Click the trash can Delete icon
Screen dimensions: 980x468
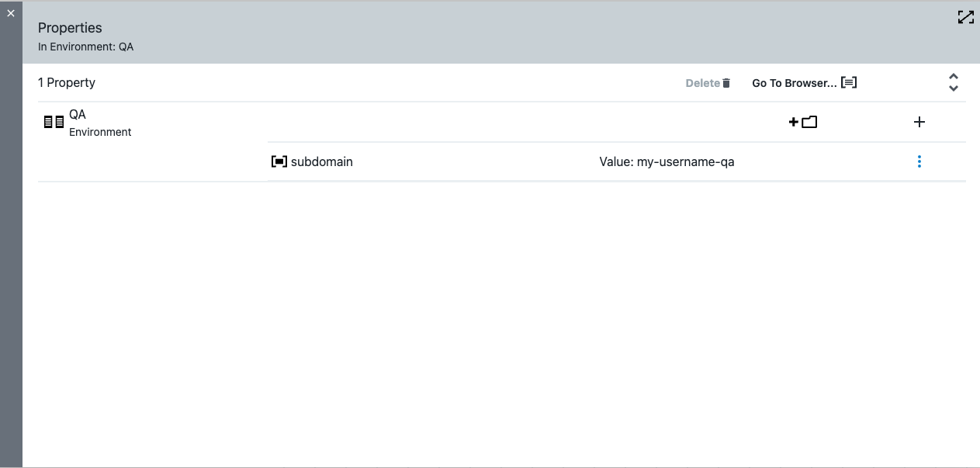click(726, 83)
